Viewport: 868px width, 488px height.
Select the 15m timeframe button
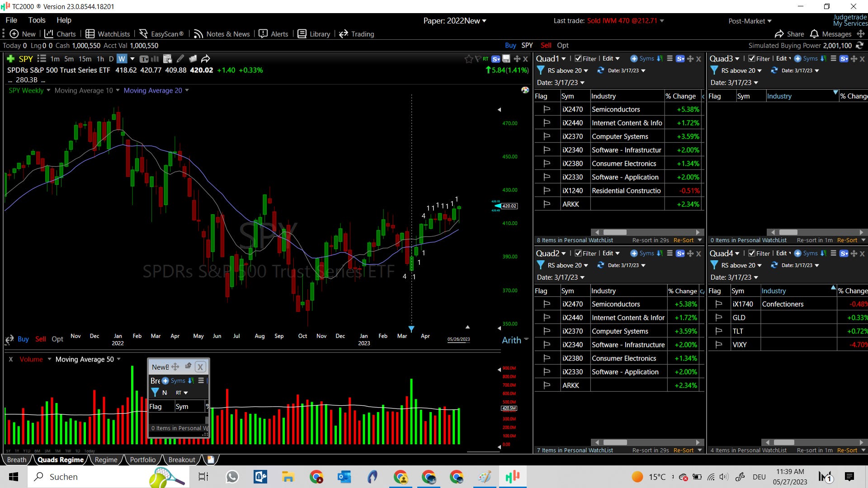[85, 59]
